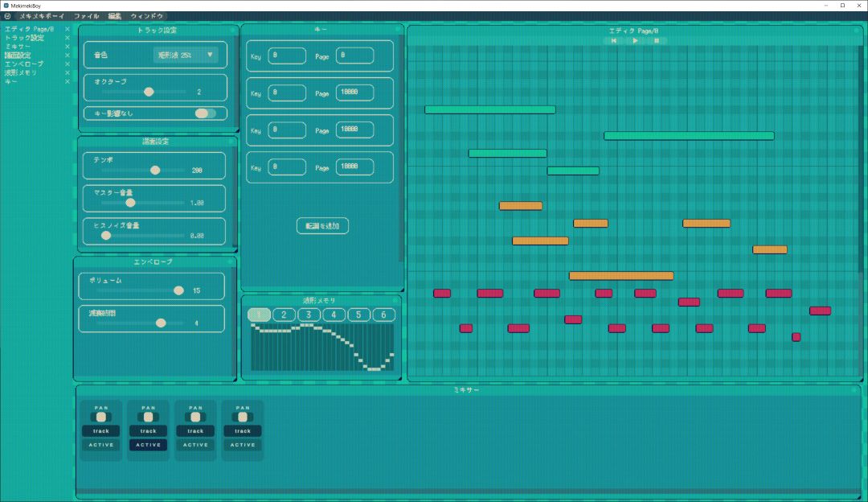
Task: Click the Page field showing 0 in first key row
Action: pos(354,56)
